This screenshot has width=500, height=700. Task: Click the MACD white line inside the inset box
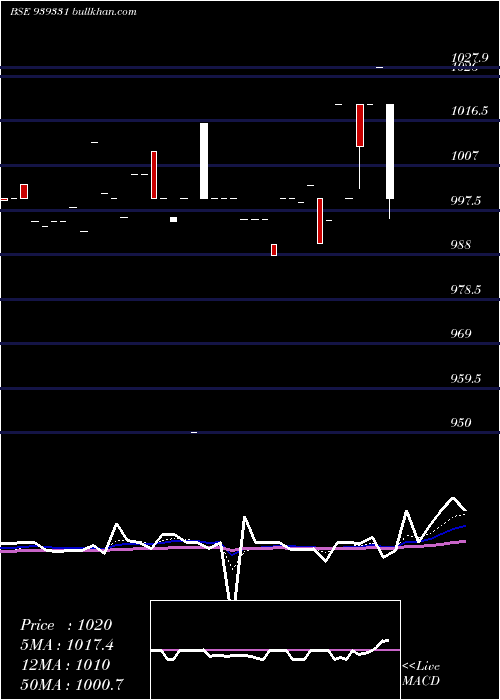pyautogui.click(x=270, y=652)
